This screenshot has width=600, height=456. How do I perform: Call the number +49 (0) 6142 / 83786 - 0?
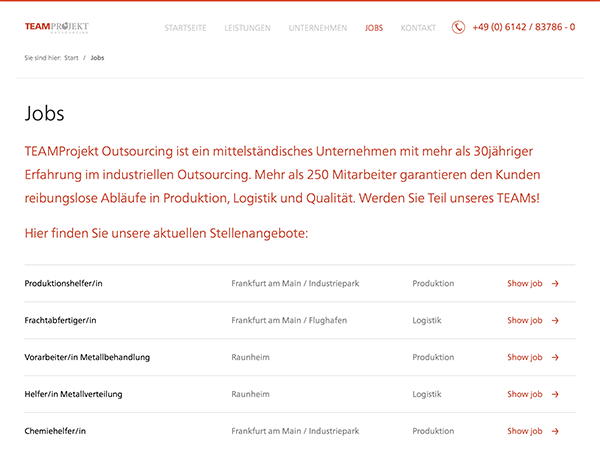coord(523,27)
